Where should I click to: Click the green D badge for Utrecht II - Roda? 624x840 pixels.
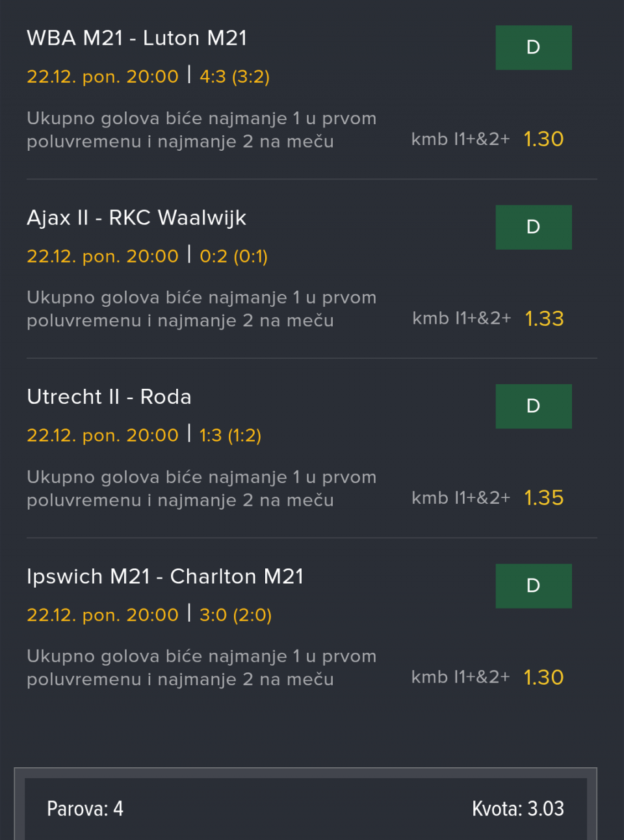pos(533,406)
